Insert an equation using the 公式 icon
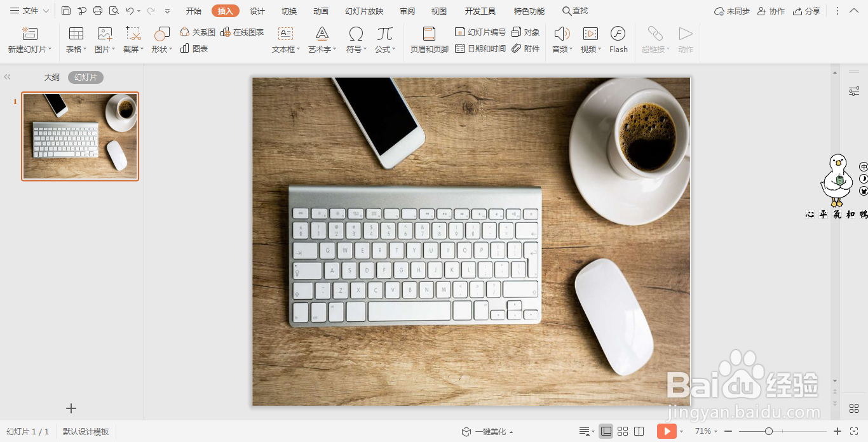Image resolution: width=868 pixels, height=442 pixels. point(384,39)
